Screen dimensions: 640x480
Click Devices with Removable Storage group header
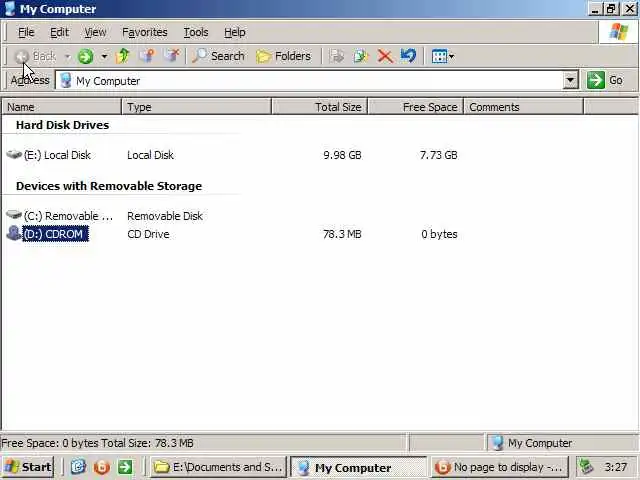tap(109, 186)
